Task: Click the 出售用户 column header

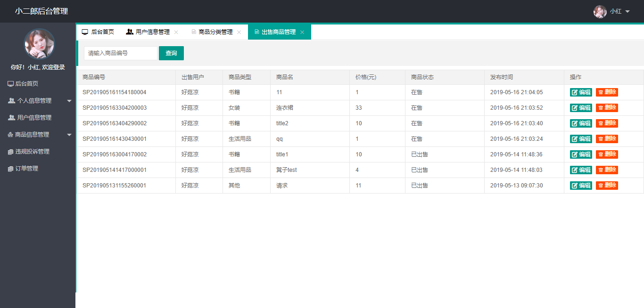Action: (x=199, y=77)
